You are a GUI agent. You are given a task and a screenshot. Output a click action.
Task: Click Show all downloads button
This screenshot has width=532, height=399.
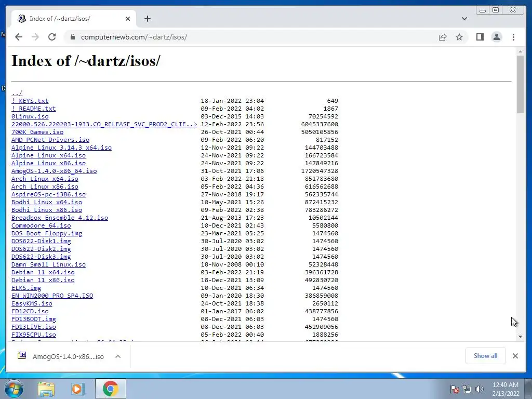pyautogui.click(x=486, y=355)
